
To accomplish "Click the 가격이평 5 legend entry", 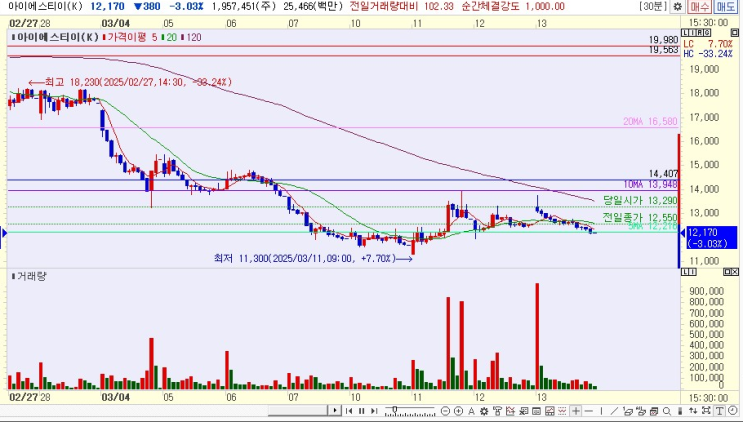I will (132, 37).
